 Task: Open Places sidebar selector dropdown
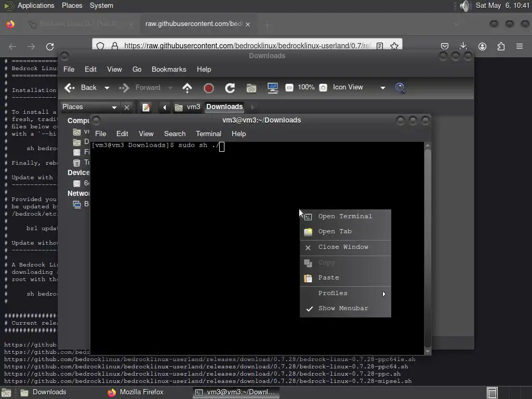tap(89, 107)
